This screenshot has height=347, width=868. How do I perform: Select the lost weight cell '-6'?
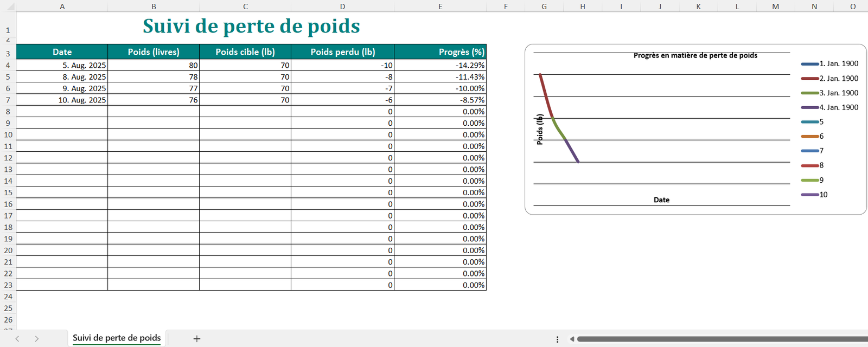point(342,100)
